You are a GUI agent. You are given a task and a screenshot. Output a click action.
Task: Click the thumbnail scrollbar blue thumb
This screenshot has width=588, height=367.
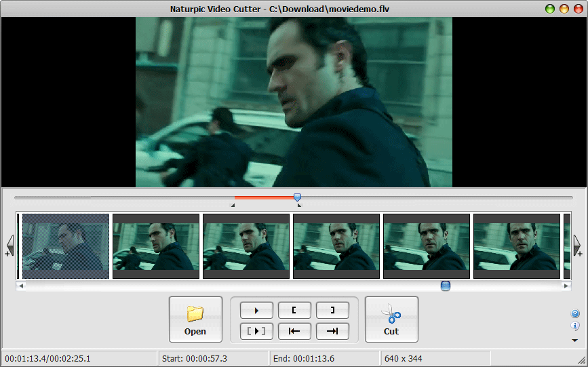[445, 286]
